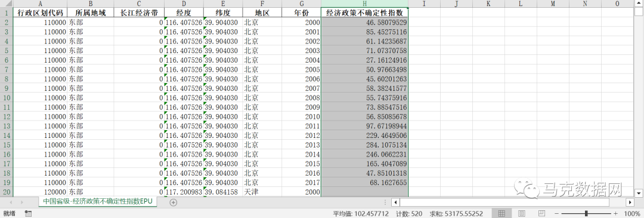Select column D header
The height and width of the screenshot is (218, 644).
tap(184, 4)
